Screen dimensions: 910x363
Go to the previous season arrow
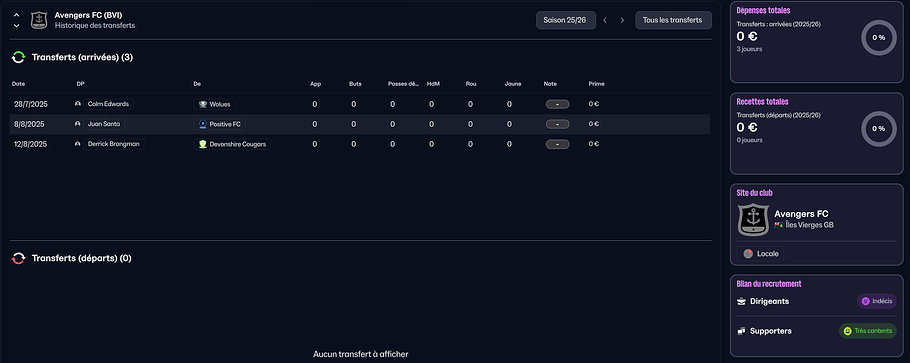(x=605, y=20)
